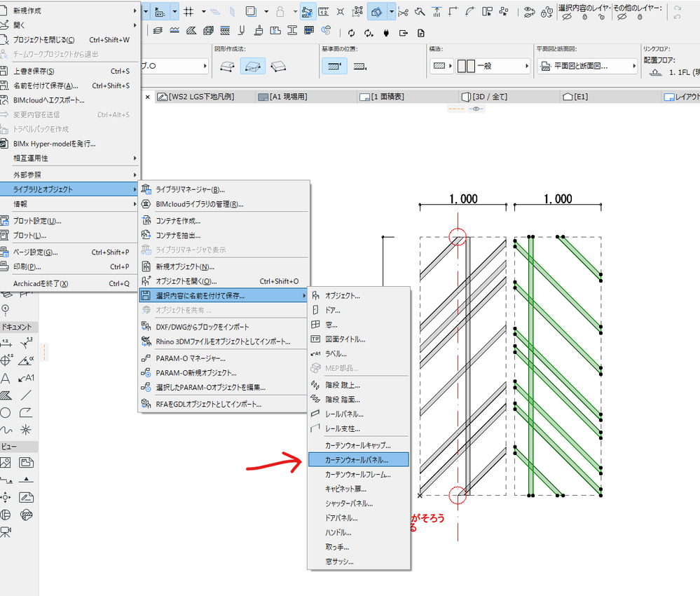Select the Camera tool
Screen dimensions: 700x596
click(6, 532)
